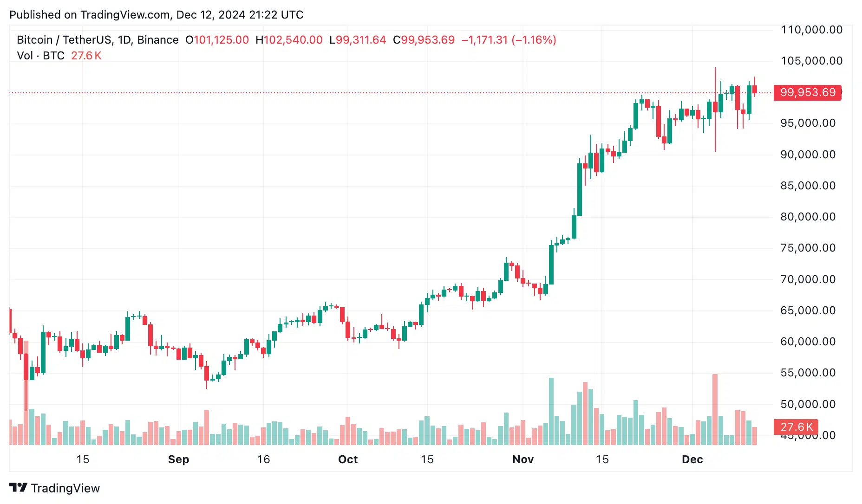
Task: Click the Vol · BTC indicator label
Action: click(40, 56)
